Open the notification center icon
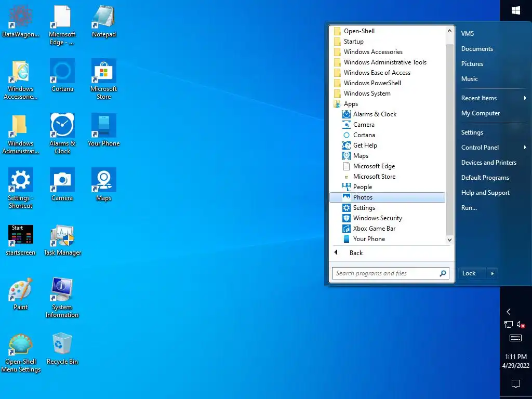 click(x=516, y=384)
